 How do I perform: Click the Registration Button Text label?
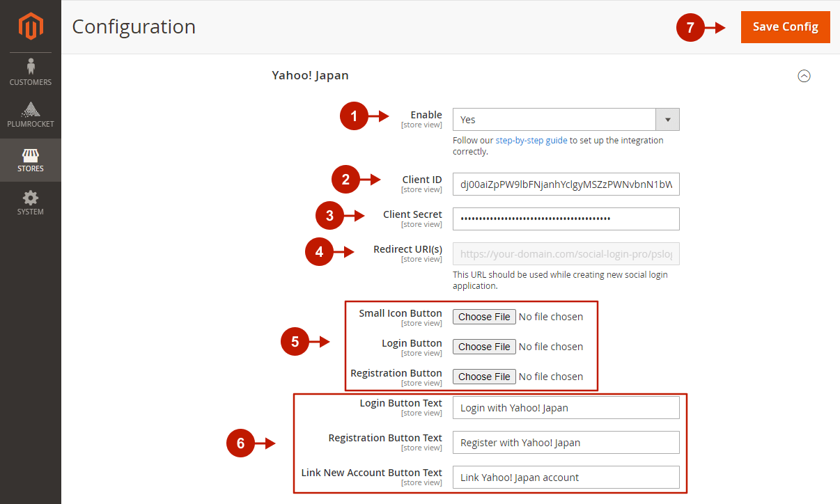pyautogui.click(x=385, y=438)
